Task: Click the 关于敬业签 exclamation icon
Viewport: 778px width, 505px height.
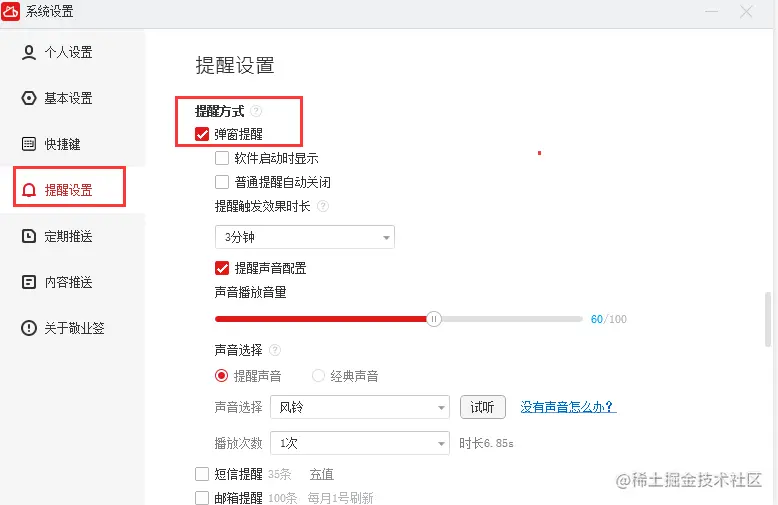Action: point(29,328)
